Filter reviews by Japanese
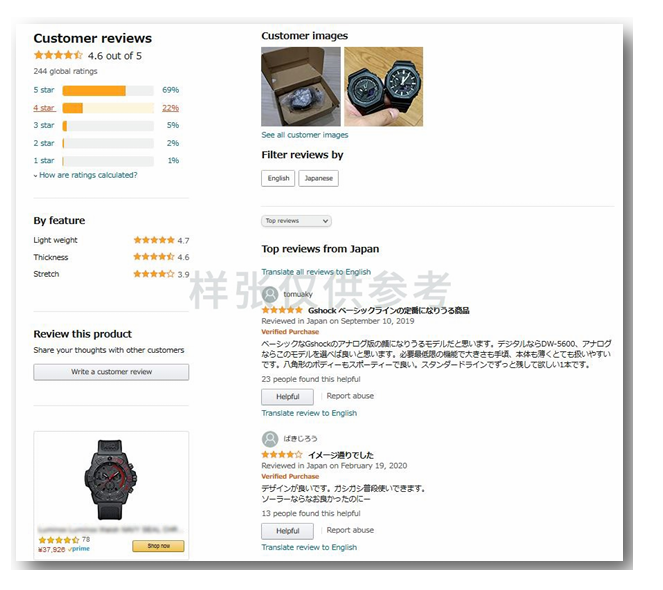The image size is (663, 590). (318, 178)
